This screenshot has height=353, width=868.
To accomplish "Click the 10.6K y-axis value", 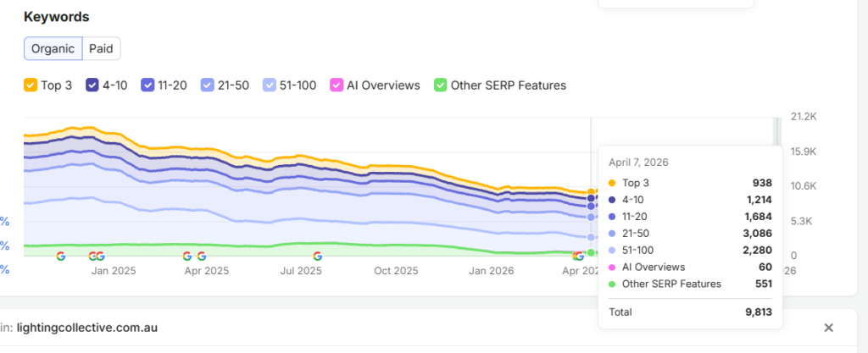I will pos(804,186).
